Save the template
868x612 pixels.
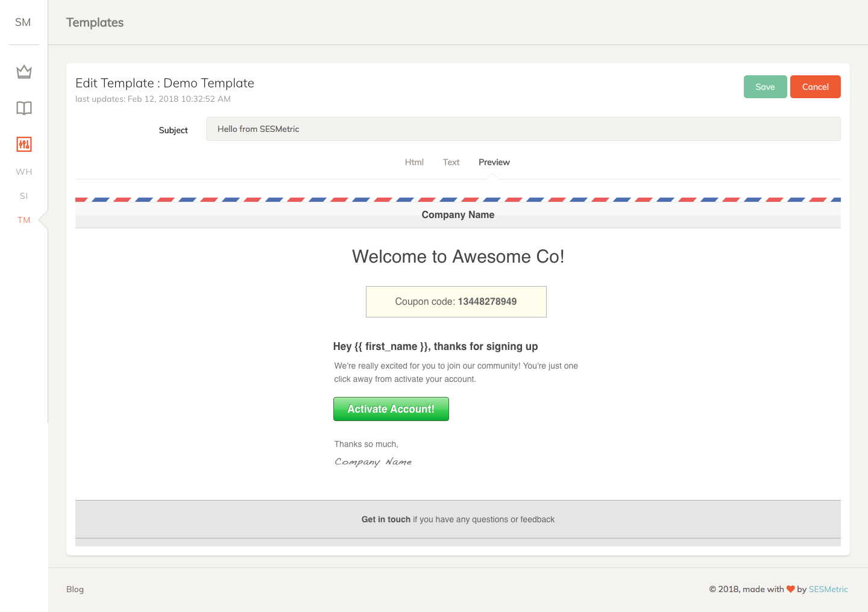pos(766,87)
